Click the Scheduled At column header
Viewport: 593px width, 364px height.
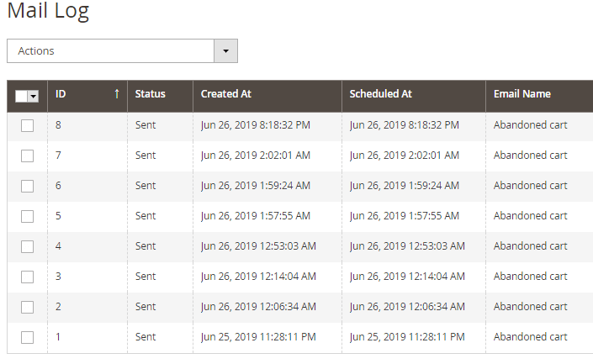(381, 94)
